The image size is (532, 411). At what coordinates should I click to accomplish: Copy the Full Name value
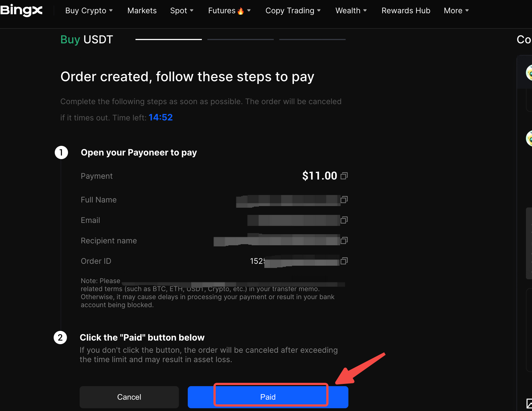(344, 200)
